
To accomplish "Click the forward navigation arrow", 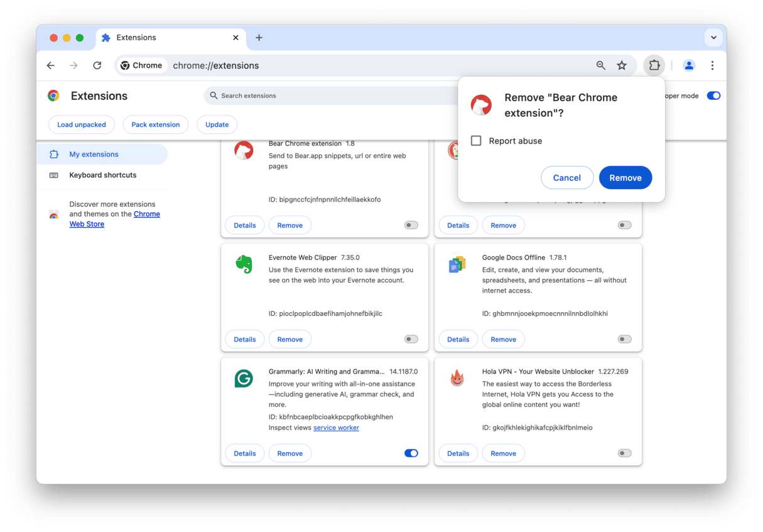I will pos(74,65).
